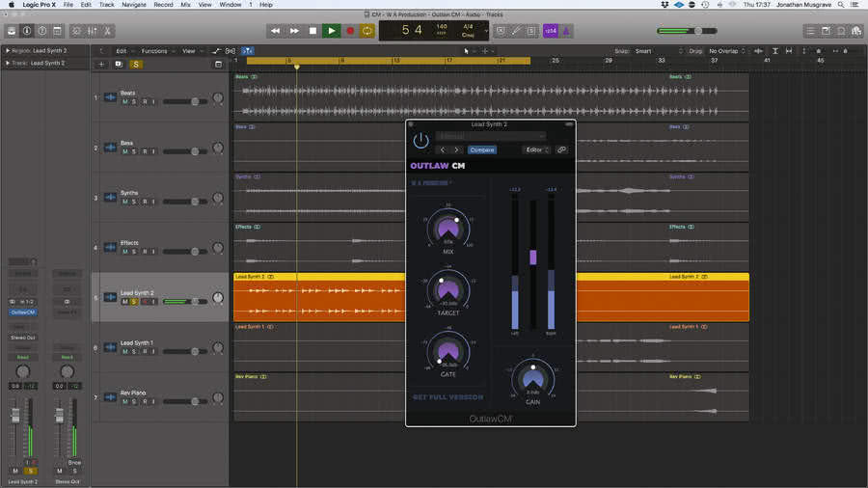Toggle the Flex button in Tracks menu bar
This screenshot has height=488, width=868.
pos(231,51)
